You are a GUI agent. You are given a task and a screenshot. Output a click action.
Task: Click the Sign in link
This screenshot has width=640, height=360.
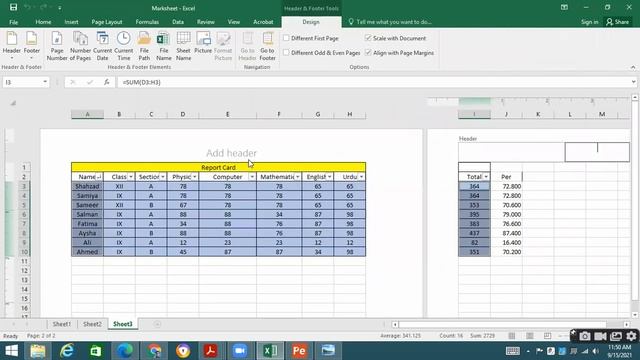point(589,22)
